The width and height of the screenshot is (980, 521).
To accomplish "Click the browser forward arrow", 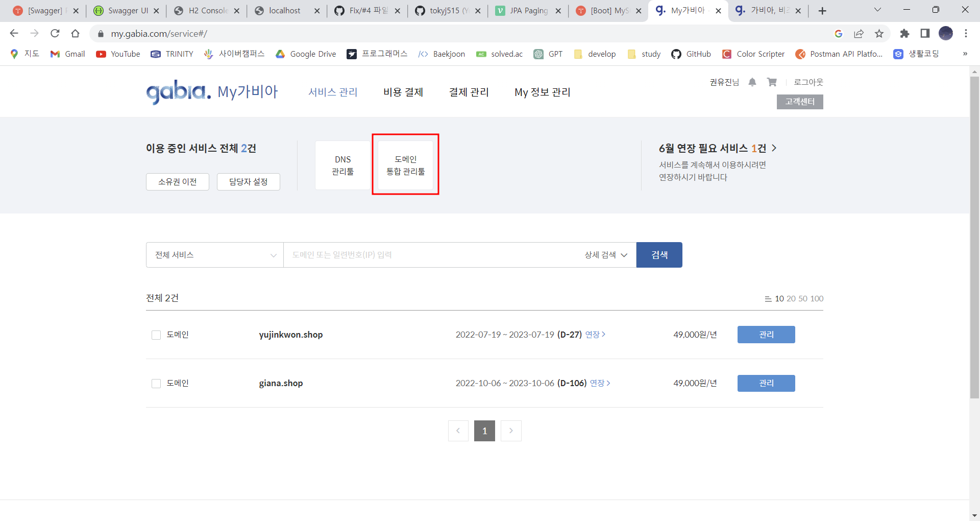I will (34, 33).
